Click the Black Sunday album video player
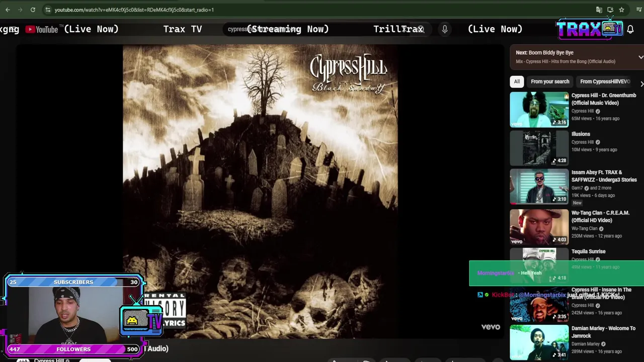The image size is (644, 362). tap(260, 191)
